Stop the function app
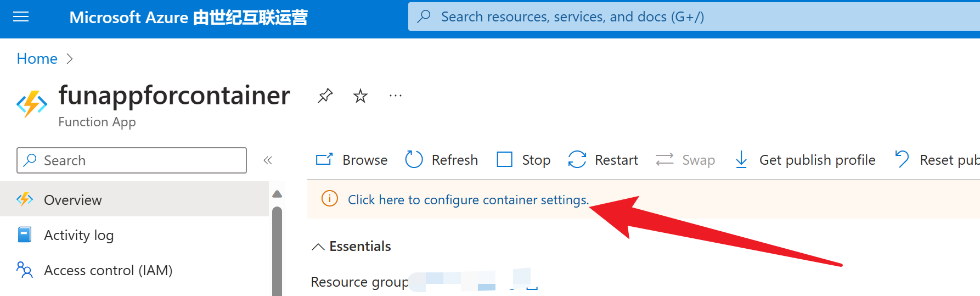980x296 pixels. click(x=523, y=160)
